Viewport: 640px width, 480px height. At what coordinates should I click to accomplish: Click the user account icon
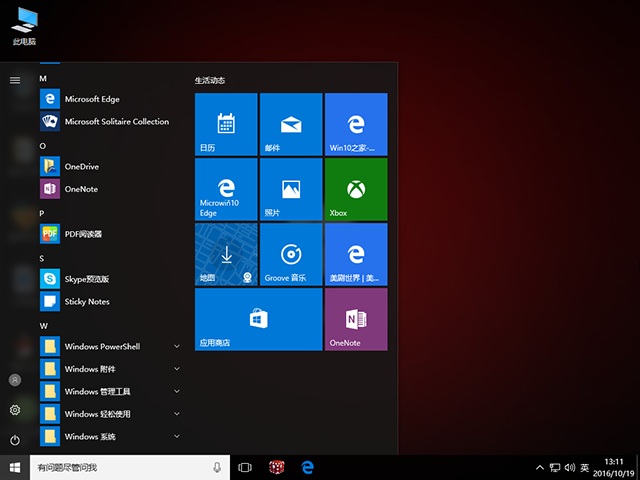[14, 380]
